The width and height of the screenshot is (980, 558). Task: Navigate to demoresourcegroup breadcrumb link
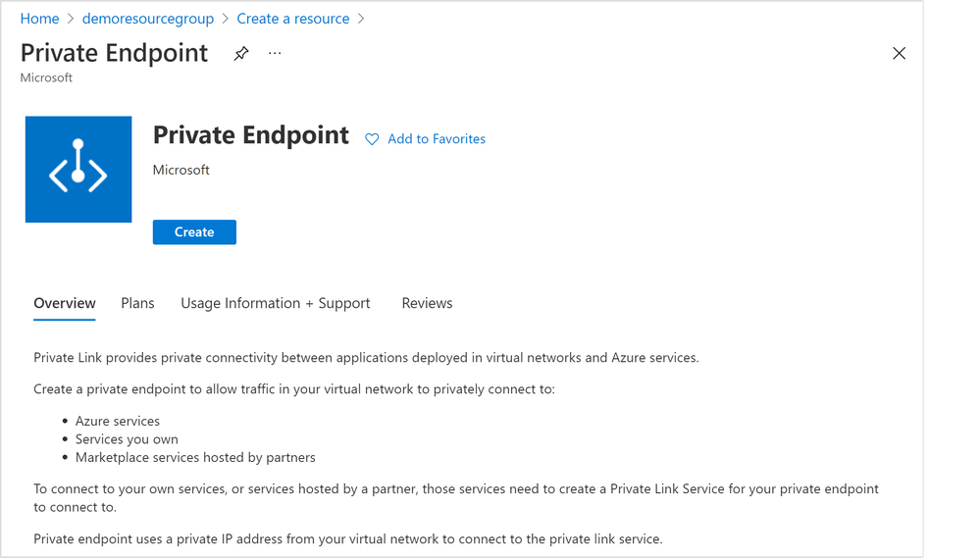pyautogui.click(x=148, y=19)
